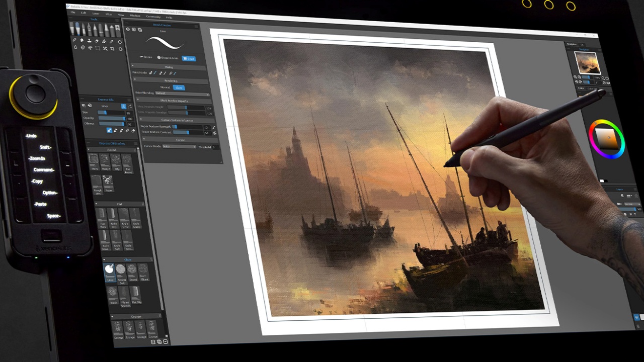The width and height of the screenshot is (644, 362).
Task: Open the Paint Blending dropdown
Action: click(x=182, y=94)
